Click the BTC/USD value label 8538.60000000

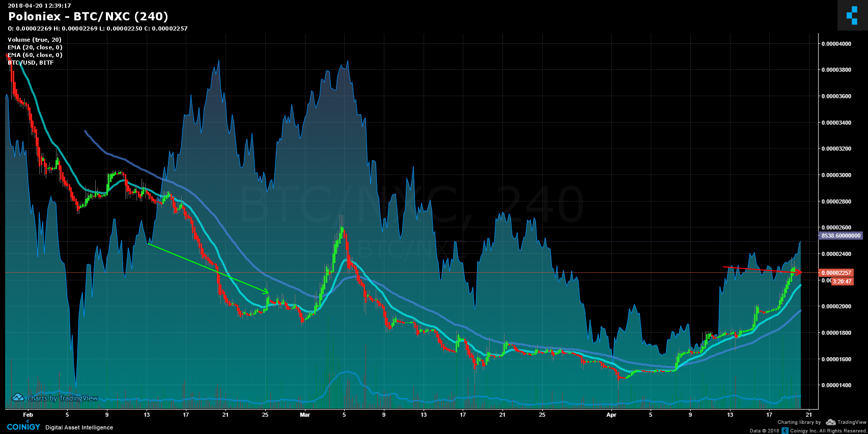coord(841,236)
